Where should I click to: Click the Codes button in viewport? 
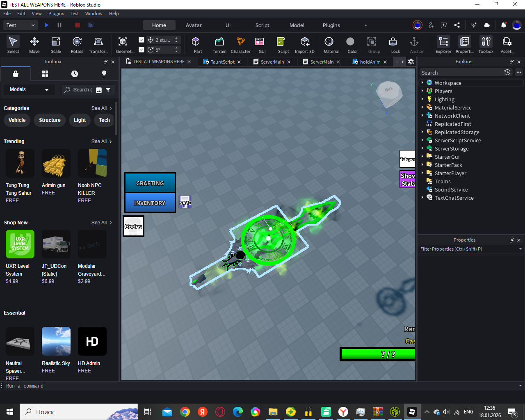133,226
